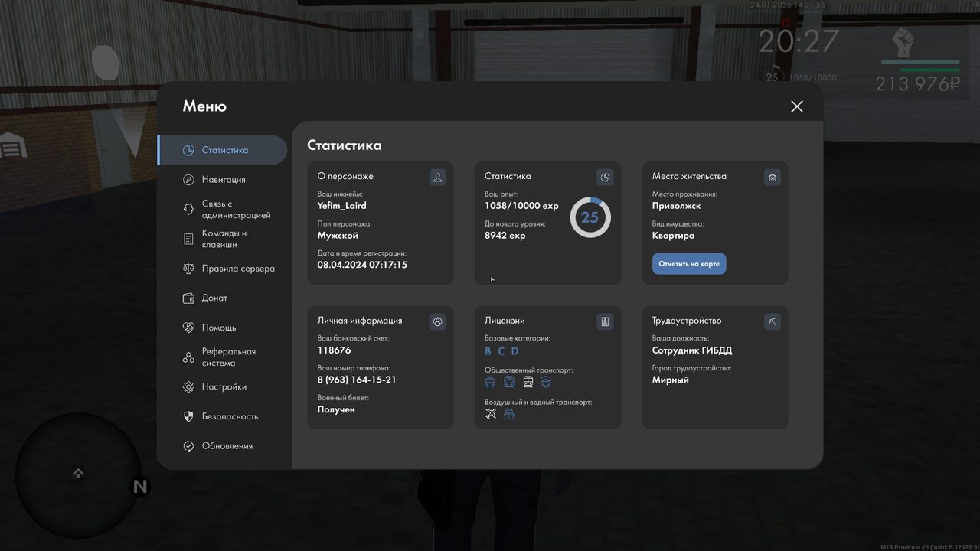Click the 8942 exp remaining value
980x551 pixels.
(x=505, y=236)
